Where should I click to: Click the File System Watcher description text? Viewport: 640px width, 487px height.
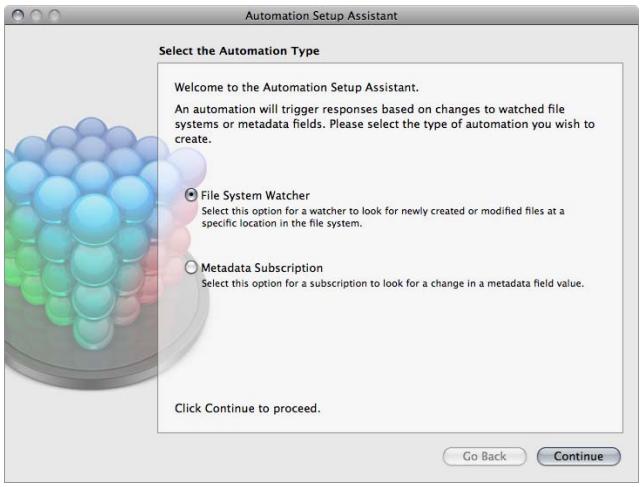coord(383,217)
